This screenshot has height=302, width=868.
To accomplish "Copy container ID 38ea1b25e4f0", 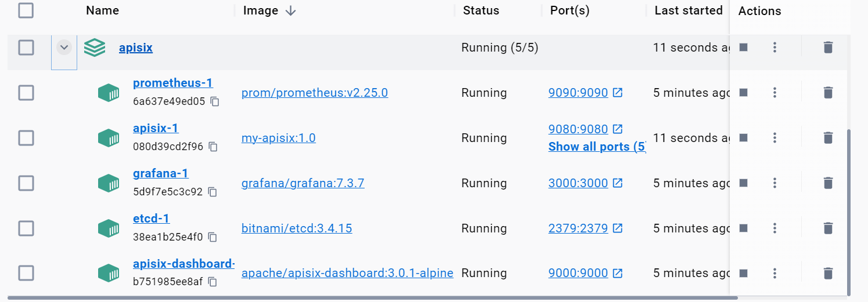I will point(213,237).
